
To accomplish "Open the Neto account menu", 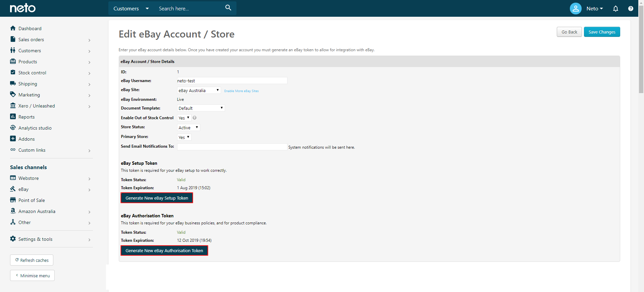I will (594, 9).
